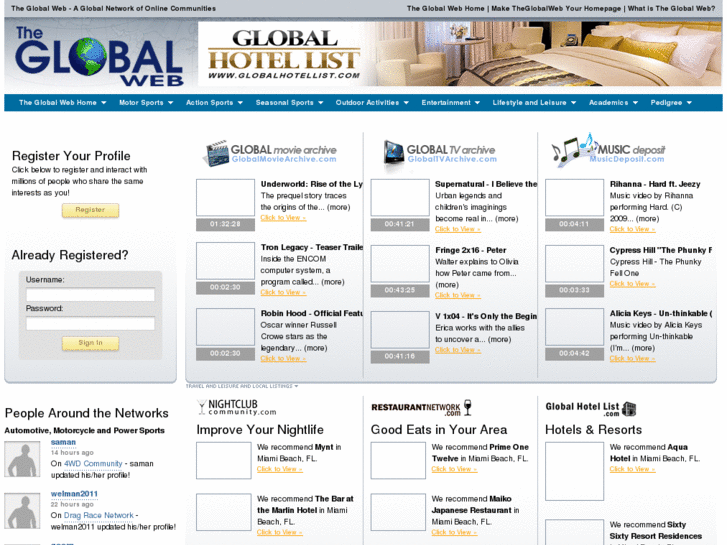Open the Academics menu
The width and height of the screenshot is (727, 545).
(608, 103)
